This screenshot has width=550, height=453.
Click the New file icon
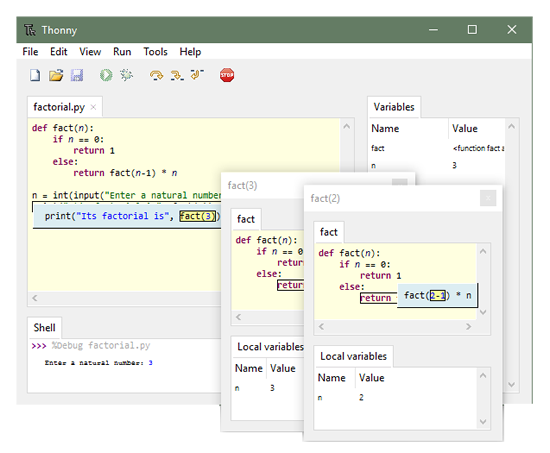point(35,75)
